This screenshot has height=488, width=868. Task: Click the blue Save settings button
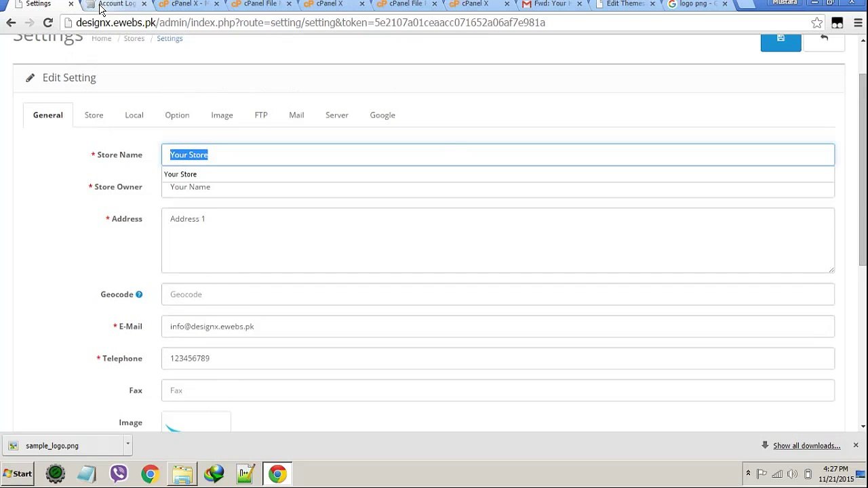point(781,41)
